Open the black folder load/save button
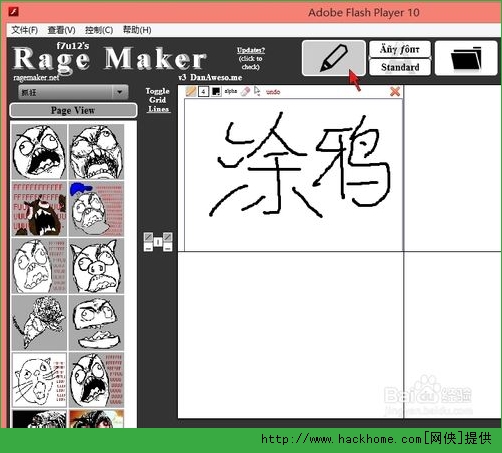 (x=466, y=58)
